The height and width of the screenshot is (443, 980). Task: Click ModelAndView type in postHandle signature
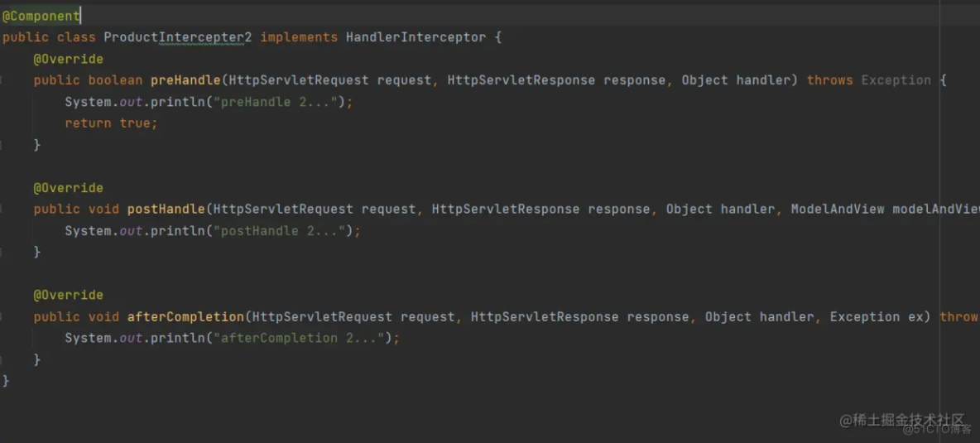(837, 209)
